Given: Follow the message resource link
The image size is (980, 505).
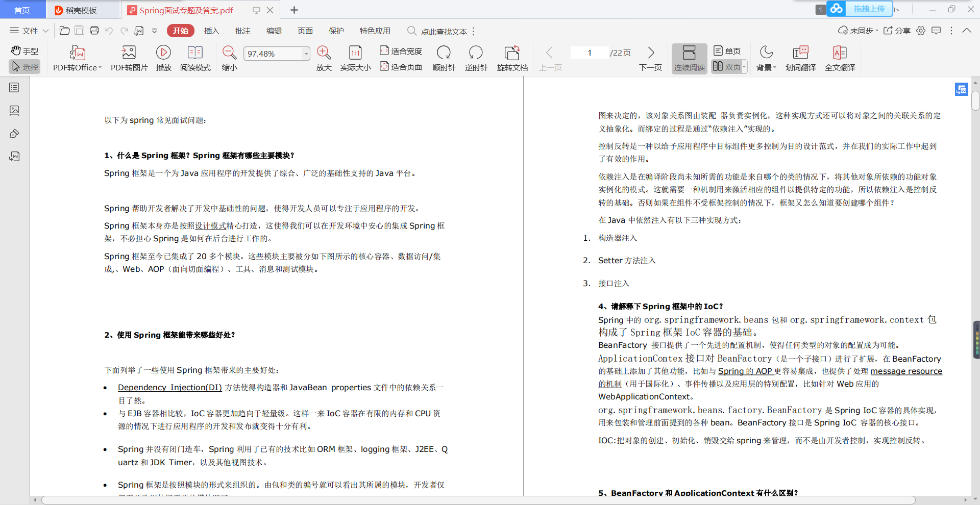Looking at the screenshot, I should click(x=906, y=371).
